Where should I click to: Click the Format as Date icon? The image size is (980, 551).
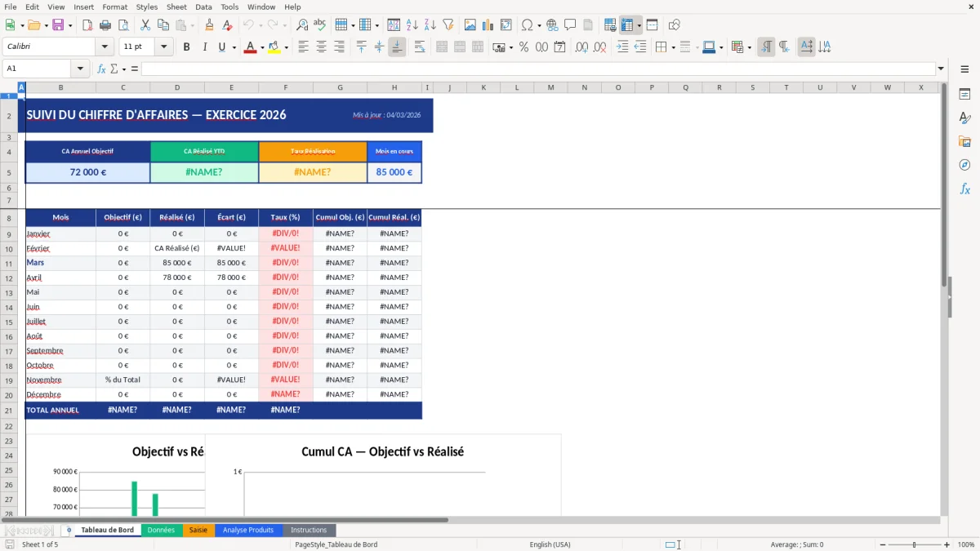pos(559,47)
